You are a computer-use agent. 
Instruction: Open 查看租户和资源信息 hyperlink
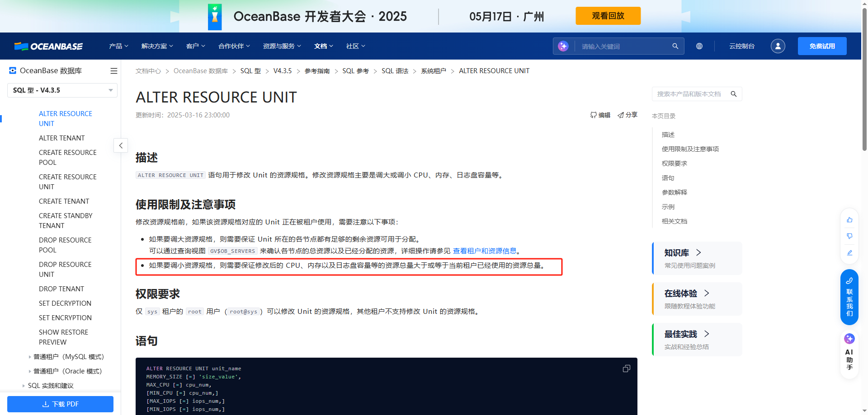pyautogui.click(x=485, y=251)
